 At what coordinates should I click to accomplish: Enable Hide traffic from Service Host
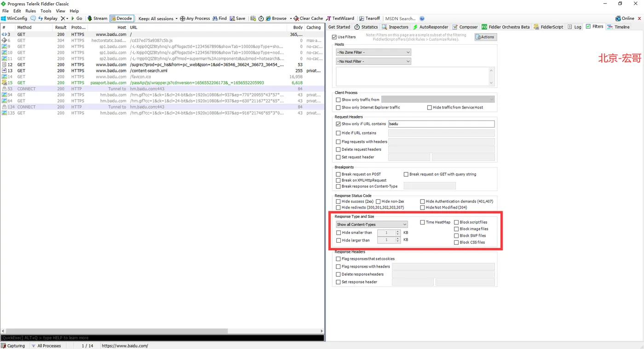click(429, 107)
